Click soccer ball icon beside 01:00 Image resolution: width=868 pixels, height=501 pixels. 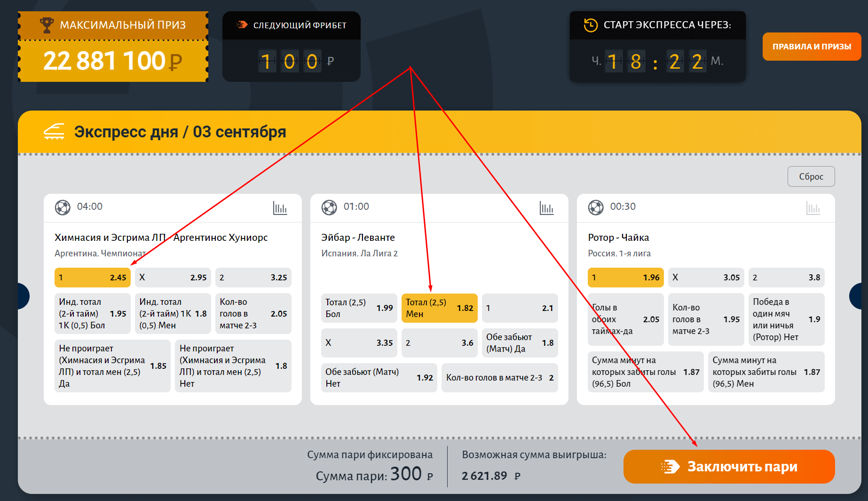pyautogui.click(x=329, y=207)
